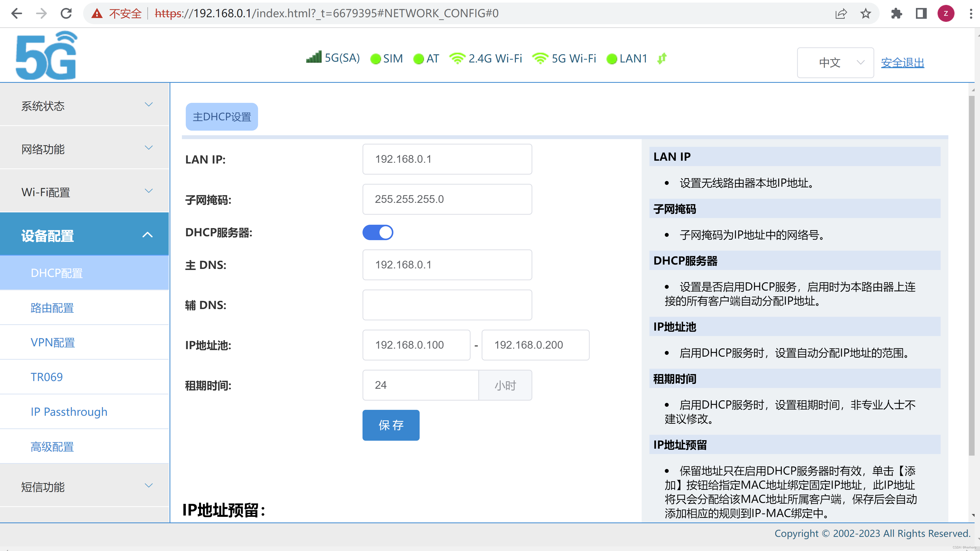
Task: Click the 安全退出 logout link
Action: (x=902, y=62)
